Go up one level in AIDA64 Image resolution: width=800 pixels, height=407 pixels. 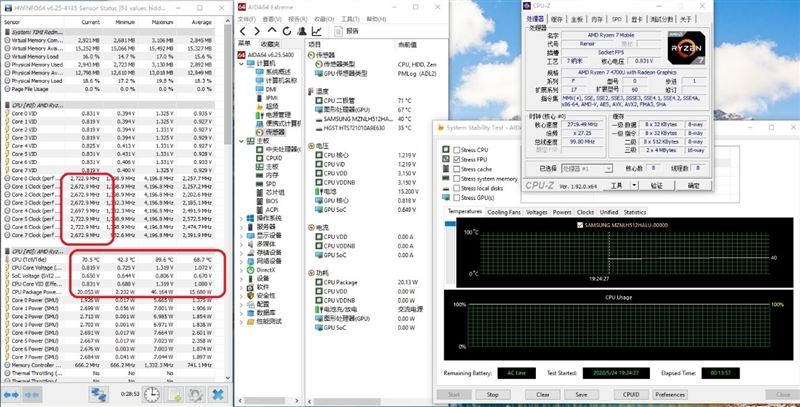[x=272, y=31]
